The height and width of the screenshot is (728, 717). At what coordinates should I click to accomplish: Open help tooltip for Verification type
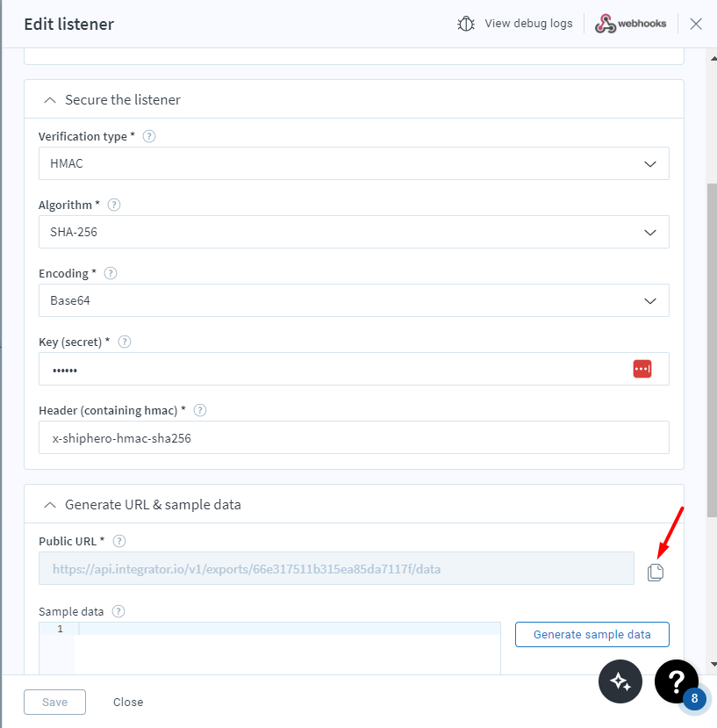point(149,136)
